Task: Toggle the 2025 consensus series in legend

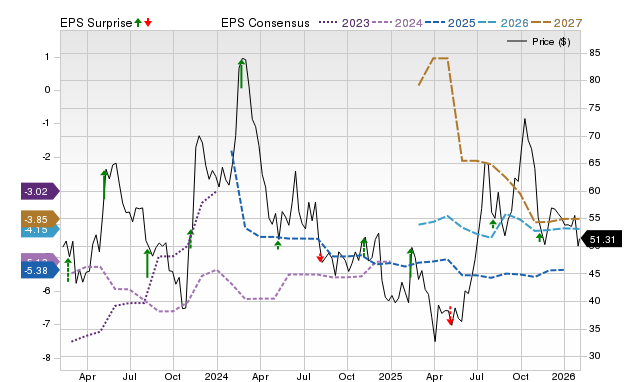Action: tap(450, 23)
